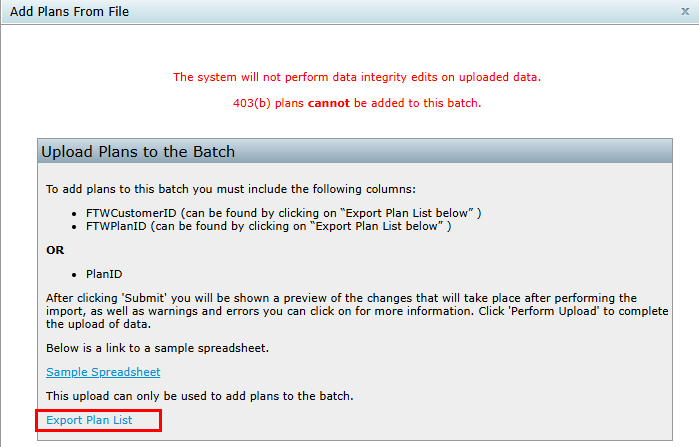Viewport: 699px width, 447px height.
Task: Select the Upload Plans to the Batch header
Action: [x=138, y=152]
